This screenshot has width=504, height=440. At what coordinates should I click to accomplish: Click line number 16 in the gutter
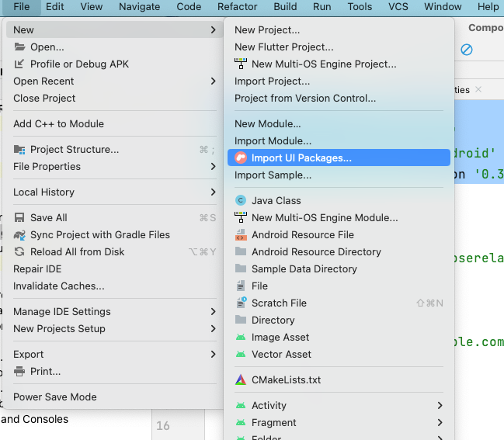coord(162,426)
